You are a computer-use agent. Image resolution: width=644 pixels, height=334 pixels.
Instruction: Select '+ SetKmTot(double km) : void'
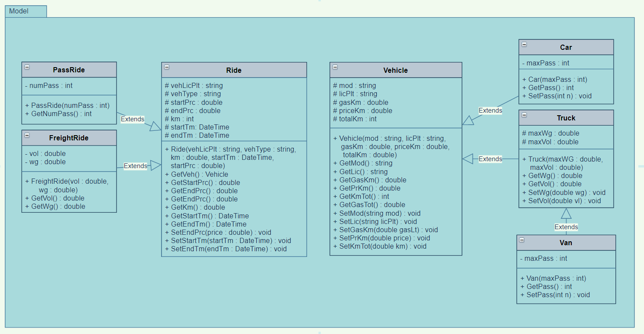380,246
